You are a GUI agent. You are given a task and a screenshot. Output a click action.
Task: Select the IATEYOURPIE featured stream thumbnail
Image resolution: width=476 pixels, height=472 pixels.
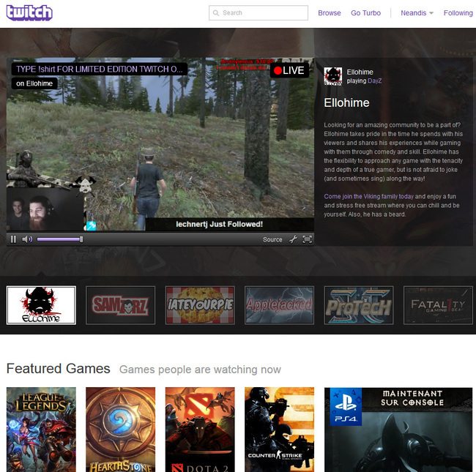click(x=200, y=305)
